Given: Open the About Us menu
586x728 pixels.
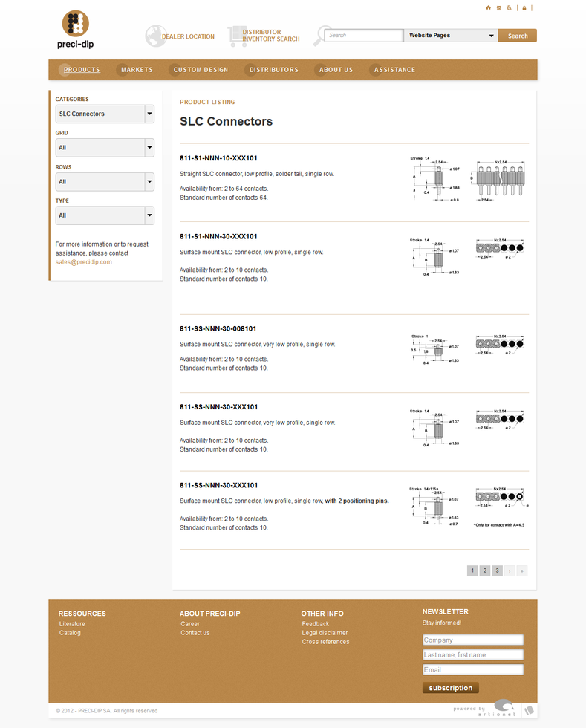Looking at the screenshot, I should [x=336, y=70].
